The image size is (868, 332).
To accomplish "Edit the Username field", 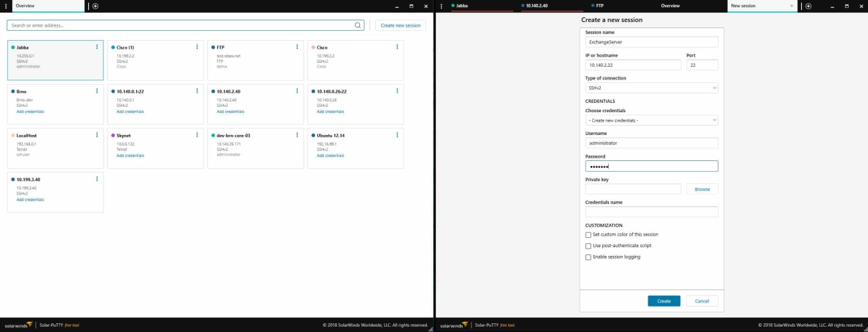I will pos(652,143).
